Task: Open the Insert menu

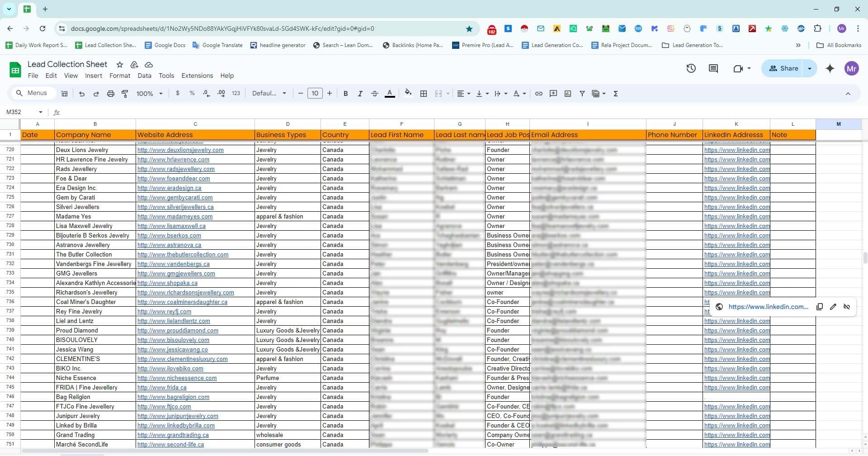Action: click(94, 76)
